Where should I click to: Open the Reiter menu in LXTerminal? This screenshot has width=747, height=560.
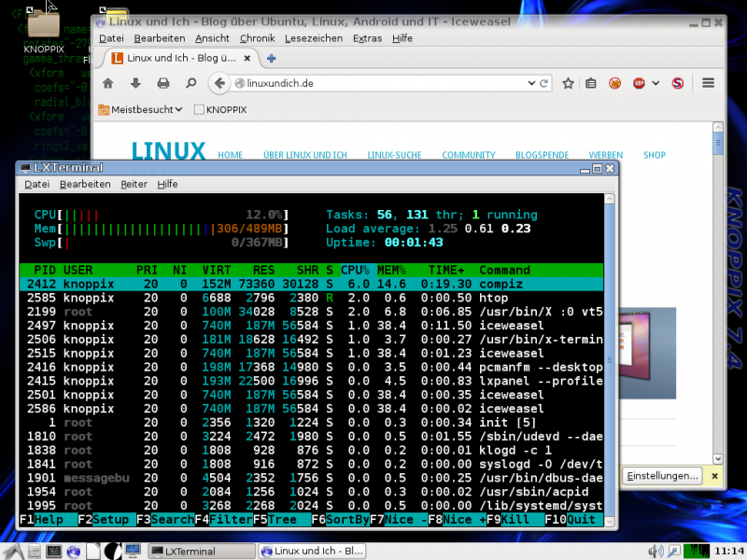tap(134, 184)
